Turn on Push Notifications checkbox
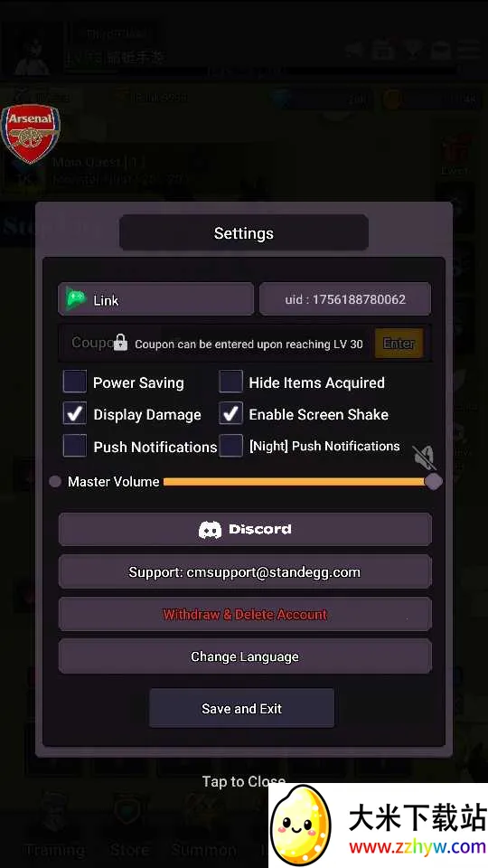The height and width of the screenshot is (868, 488). tap(75, 446)
